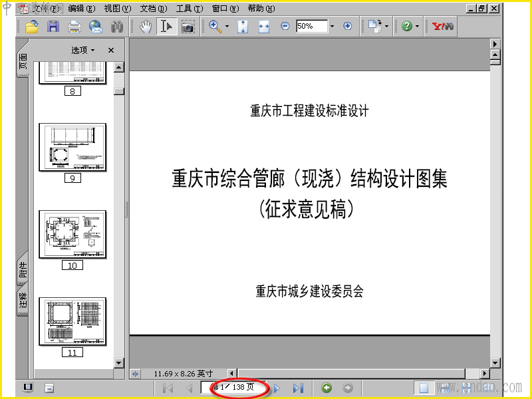Select page 9 thumbnail
This screenshot has height=399, width=532.
[x=72, y=147]
